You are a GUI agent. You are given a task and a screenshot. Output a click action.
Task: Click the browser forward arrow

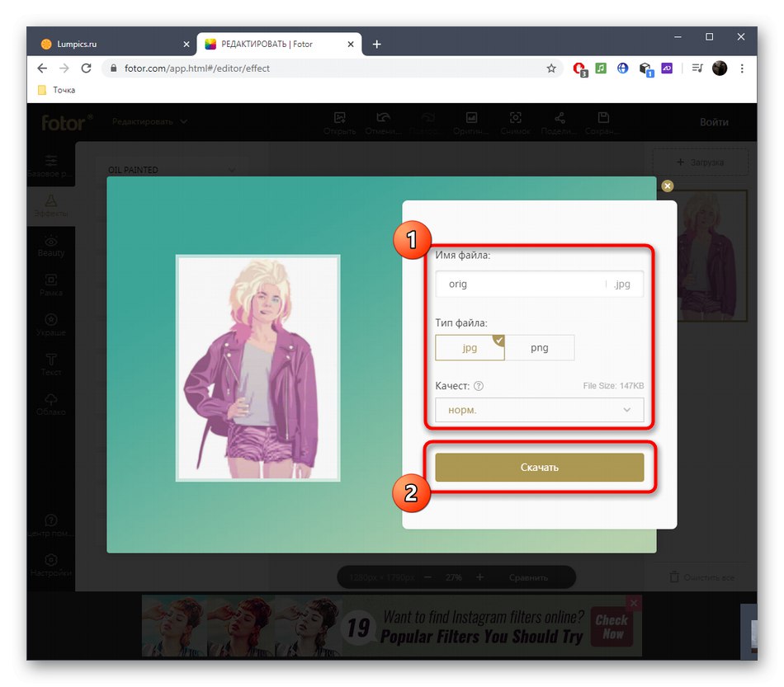tap(64, 68)
